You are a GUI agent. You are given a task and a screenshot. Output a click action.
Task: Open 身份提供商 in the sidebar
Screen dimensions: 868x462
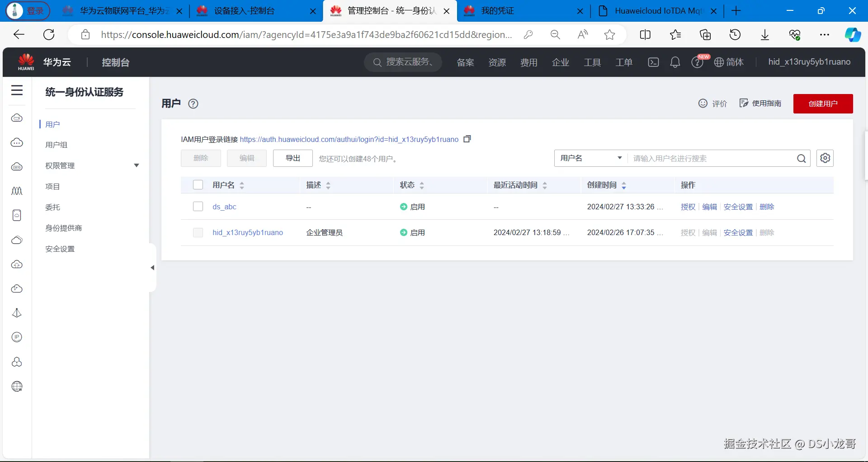pos(64,228)
